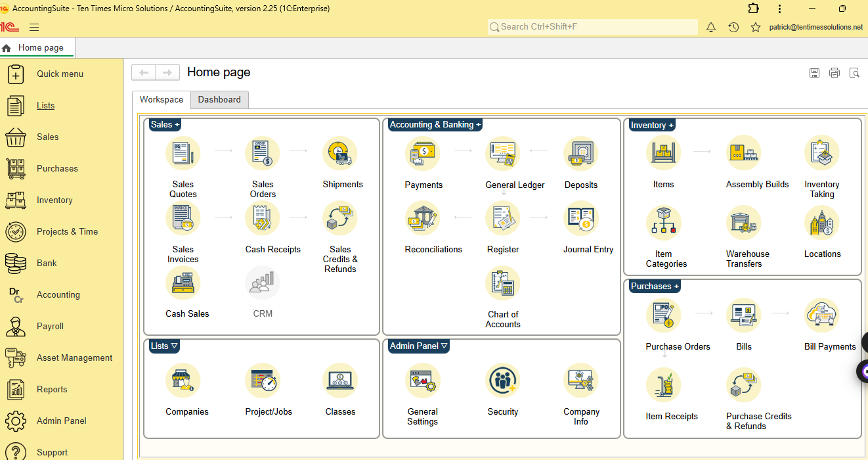This screenshot has width=868, height=460.
Task: Open the General Settings icon
Action: pos(423,380)
